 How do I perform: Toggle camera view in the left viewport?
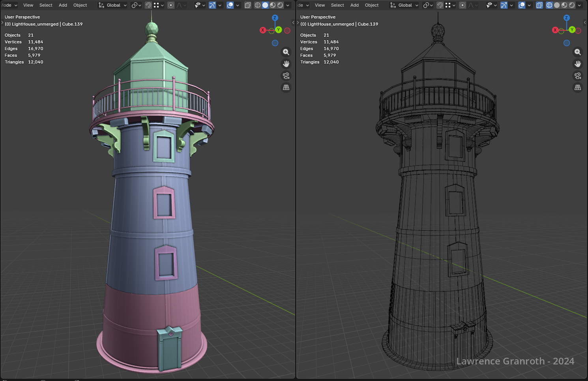(286, 76)
